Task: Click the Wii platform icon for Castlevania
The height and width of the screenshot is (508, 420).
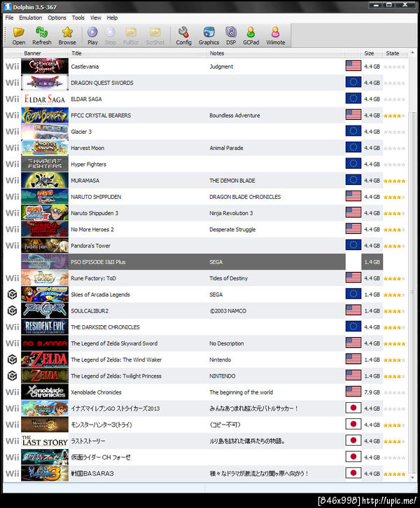Action: [x=13, y=67]
